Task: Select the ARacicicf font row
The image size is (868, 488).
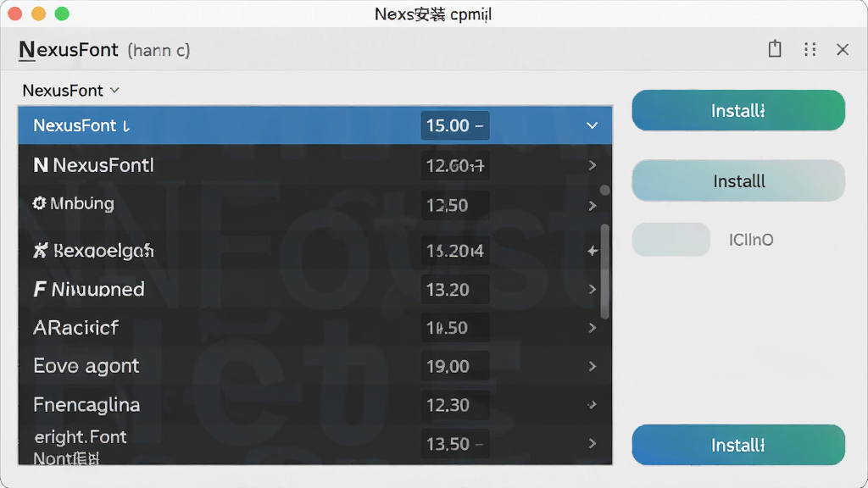Action: point(315,328)
